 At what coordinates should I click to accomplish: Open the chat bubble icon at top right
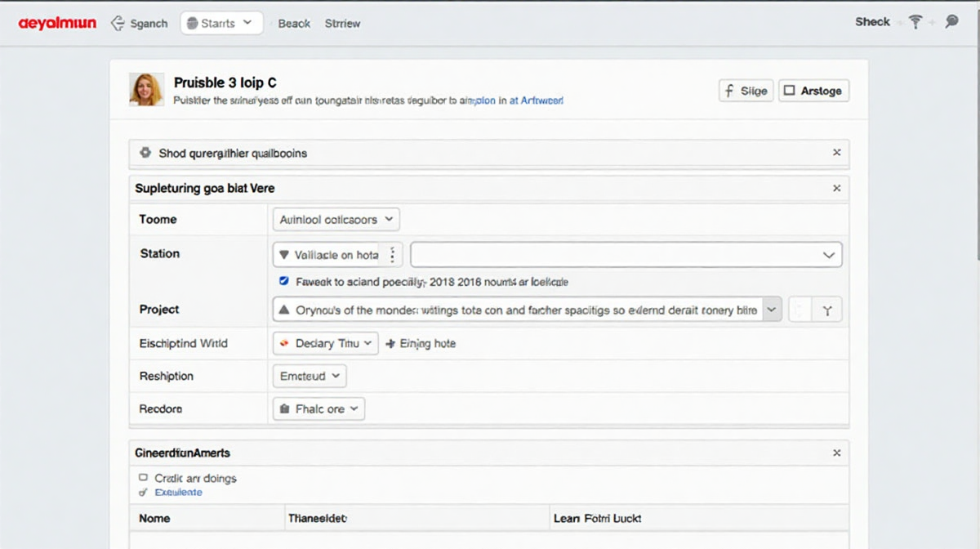(951, 22)
